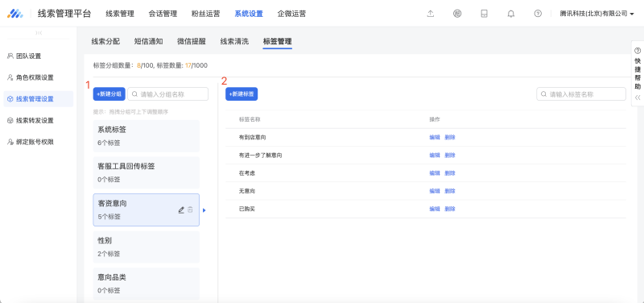Open the upload icon in header

pyautogui.click(x=431, y=14)
